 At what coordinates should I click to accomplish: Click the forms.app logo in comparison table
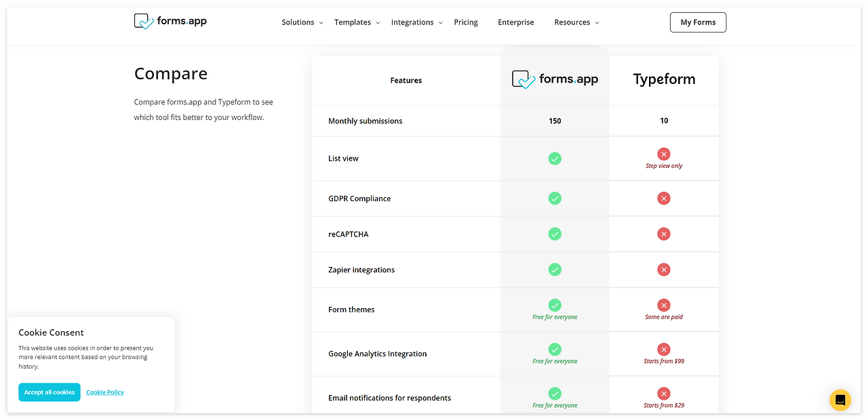(x=555, y=80)
